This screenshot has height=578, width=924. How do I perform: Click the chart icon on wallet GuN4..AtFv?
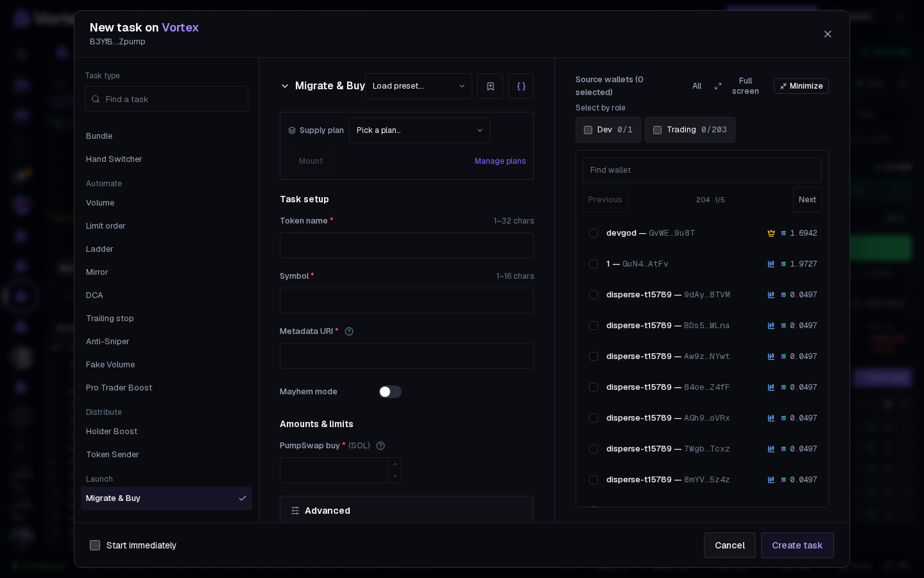771,264
